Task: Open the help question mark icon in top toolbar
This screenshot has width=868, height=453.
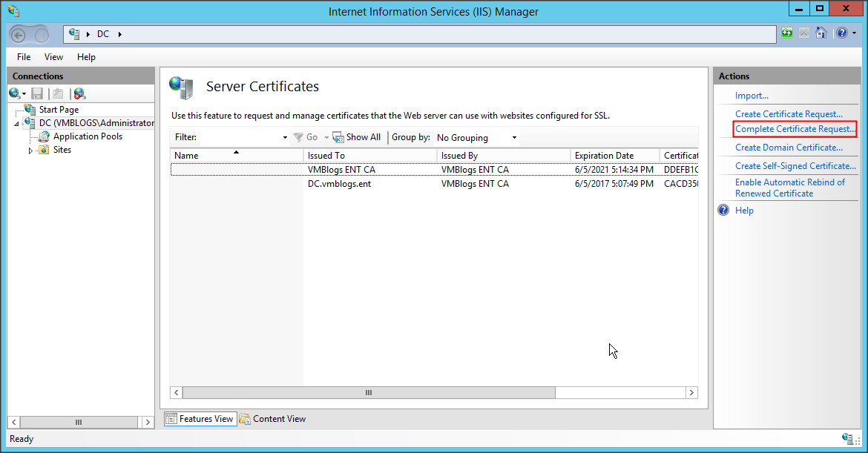Action: [x=841, y=33]
